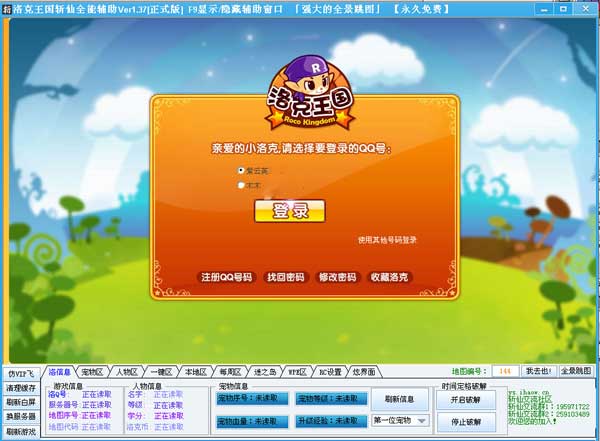
Task: Click 刷新白屏 side button
Action: (21, 402)
